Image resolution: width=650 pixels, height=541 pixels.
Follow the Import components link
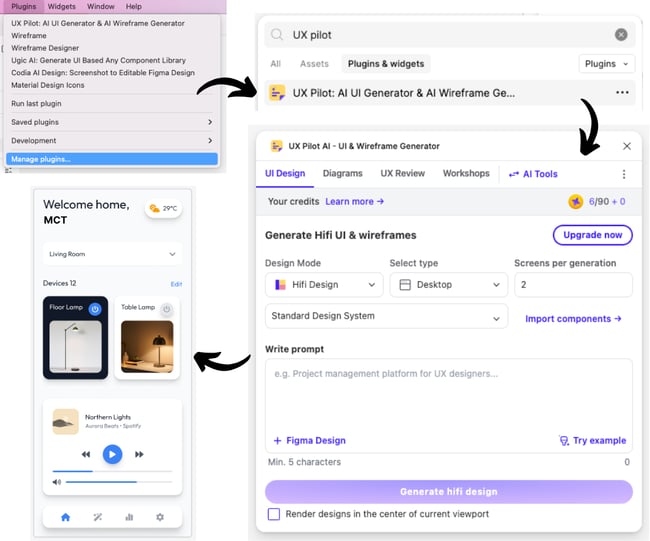[573, 319]
